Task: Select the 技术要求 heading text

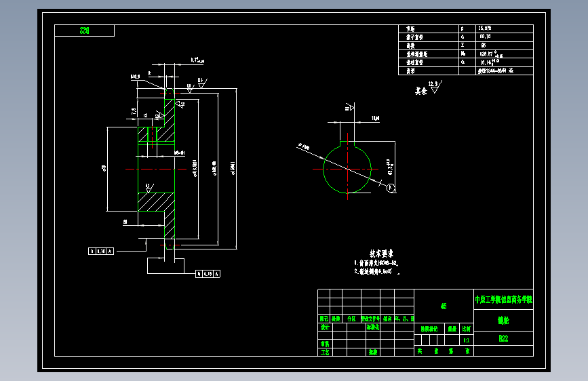Action: [x=381, y=254]
